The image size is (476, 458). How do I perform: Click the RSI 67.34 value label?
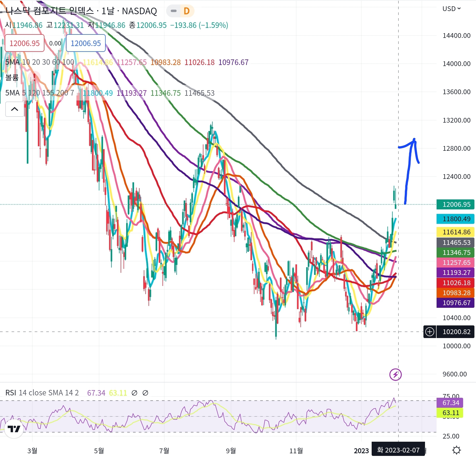coord(450,403)
